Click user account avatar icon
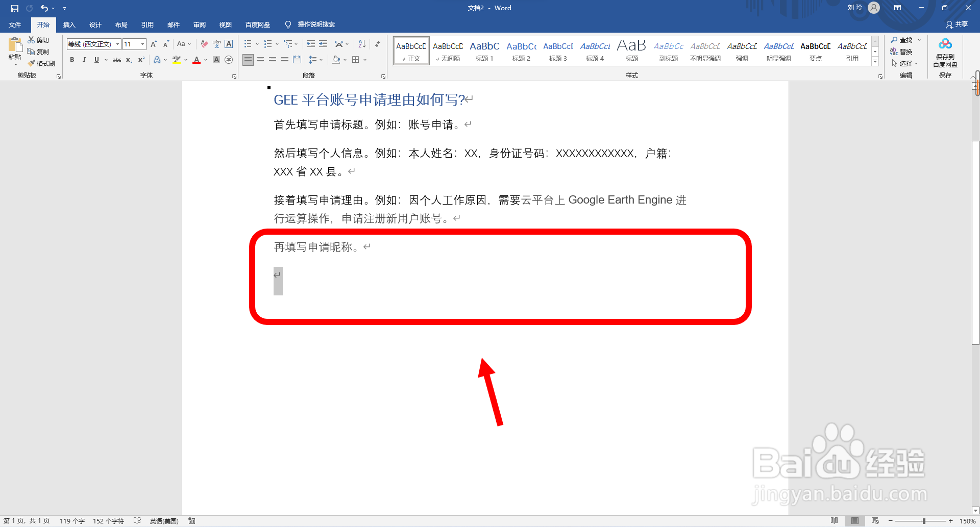 [874, 8]
